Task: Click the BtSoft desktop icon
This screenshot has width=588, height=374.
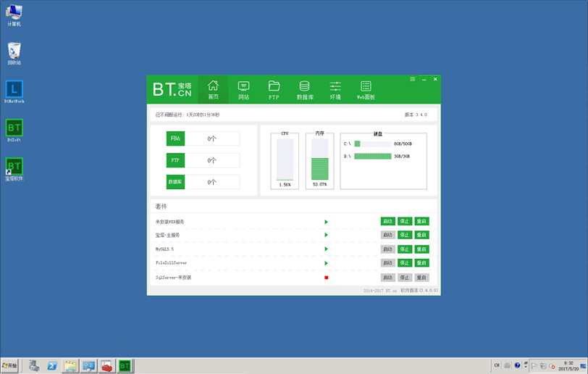Action: [x=14, y=130]
